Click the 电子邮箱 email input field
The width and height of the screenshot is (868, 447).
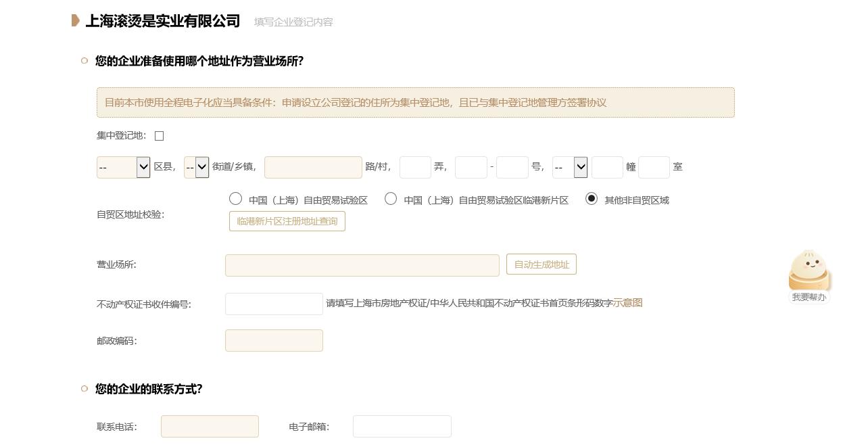[402, 426]
